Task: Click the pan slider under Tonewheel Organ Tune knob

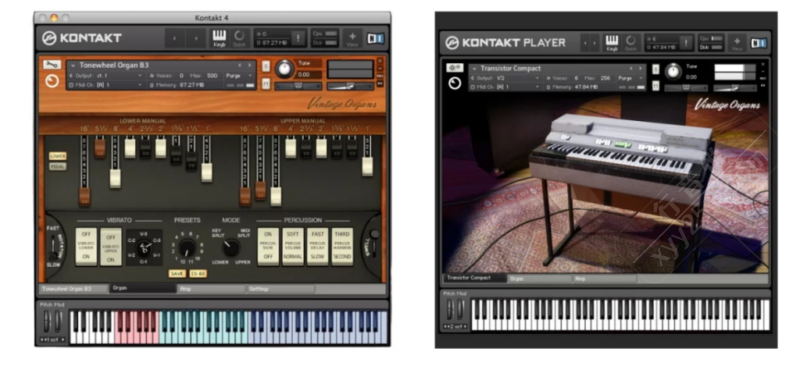Action: 298,87
